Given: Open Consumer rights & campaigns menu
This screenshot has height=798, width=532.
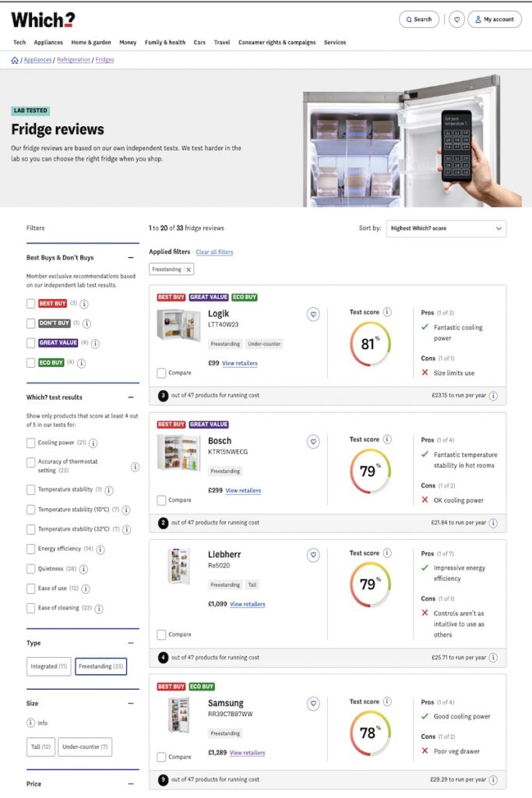Looking at the screenshot, I should point(277,43).
